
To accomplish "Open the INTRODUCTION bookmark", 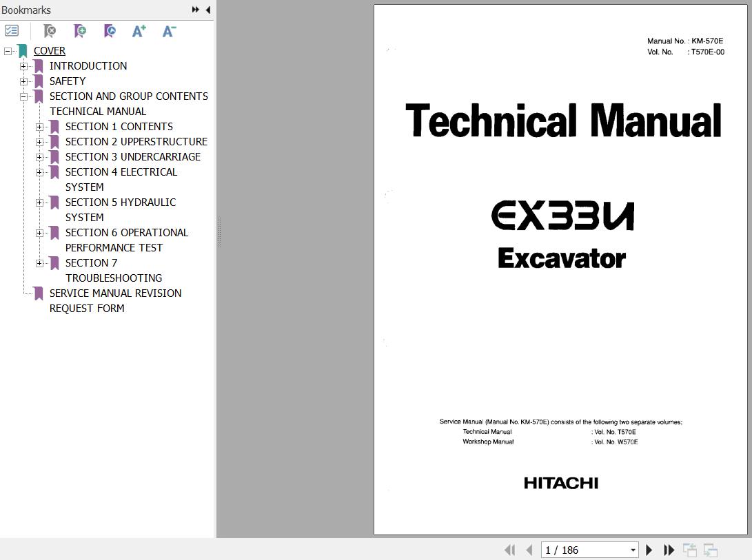I will pos(88,66).
